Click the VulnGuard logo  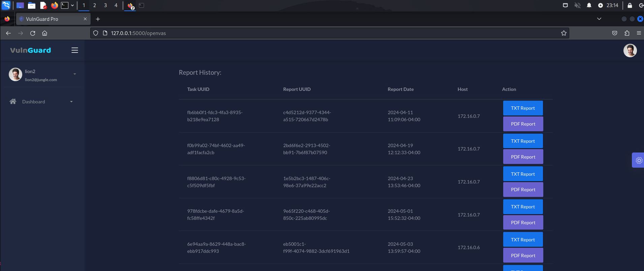[31, 50]
